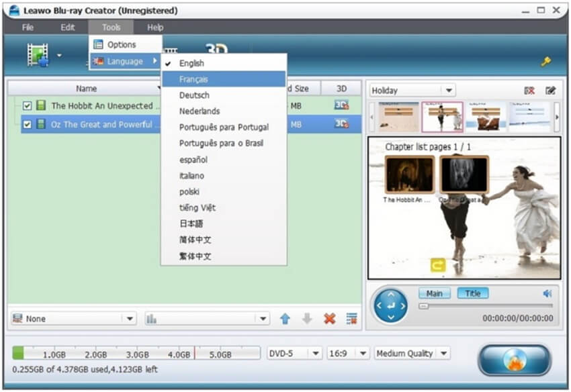571x392 pixels.
Task: Click the navigation pad up arrow
Action: coord(391,294)
